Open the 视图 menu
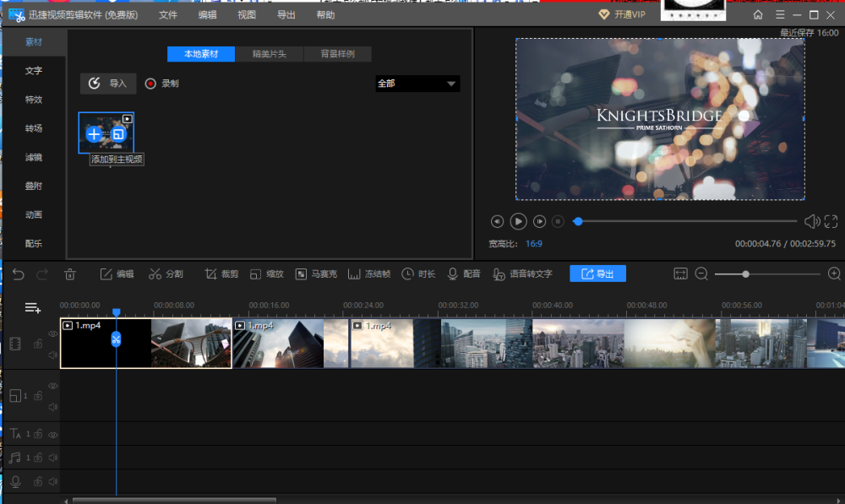845x504 pixels. [247, 15]
